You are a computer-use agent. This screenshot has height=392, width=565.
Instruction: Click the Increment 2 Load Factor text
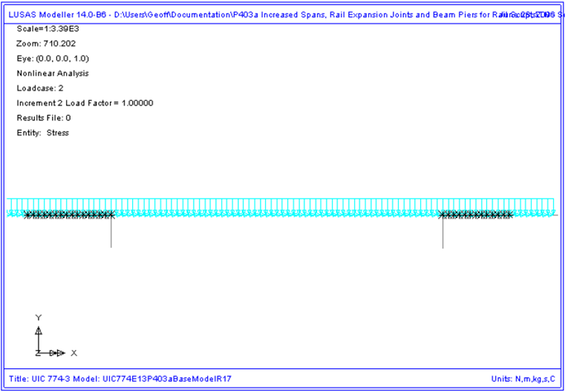85,102
